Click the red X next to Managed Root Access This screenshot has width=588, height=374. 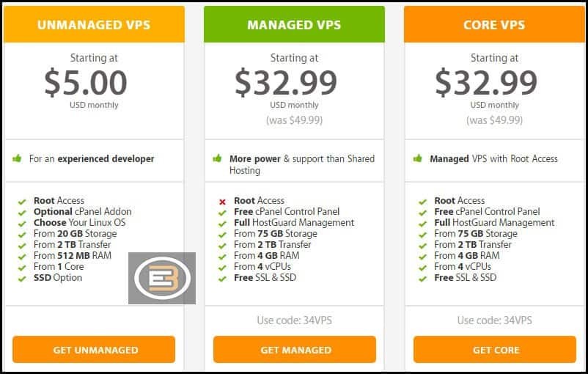(222, 202)
